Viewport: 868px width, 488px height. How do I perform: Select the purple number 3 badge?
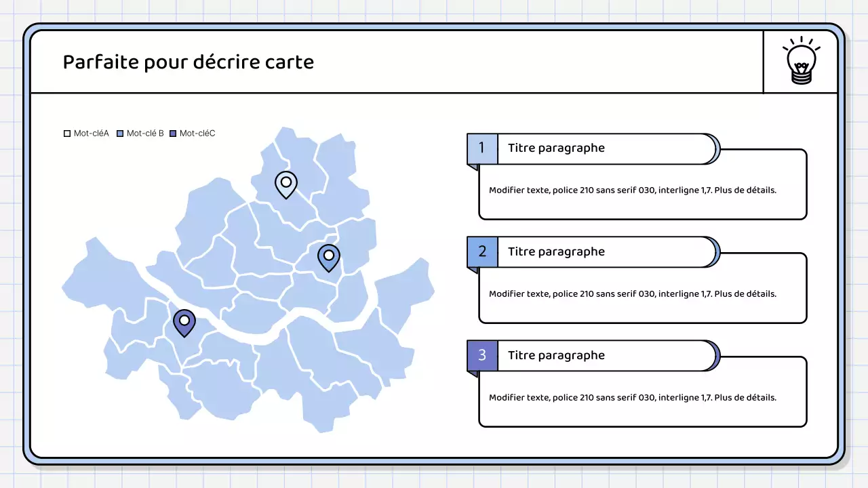[482, 356]
